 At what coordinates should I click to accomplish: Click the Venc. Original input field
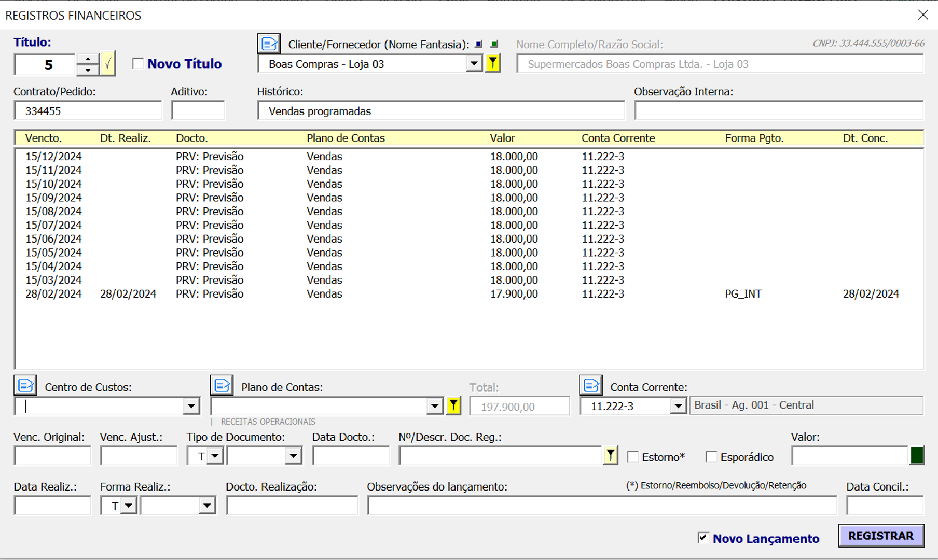coord(52,456)
